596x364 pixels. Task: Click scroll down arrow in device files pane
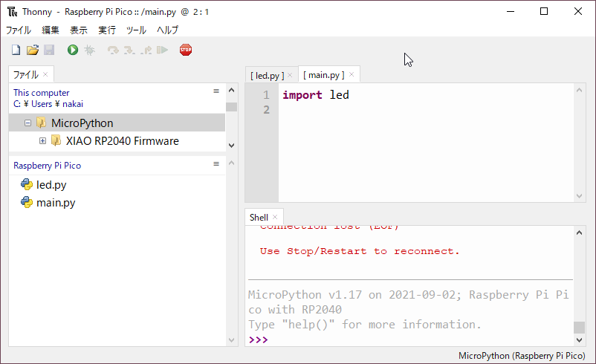[231, 340]
